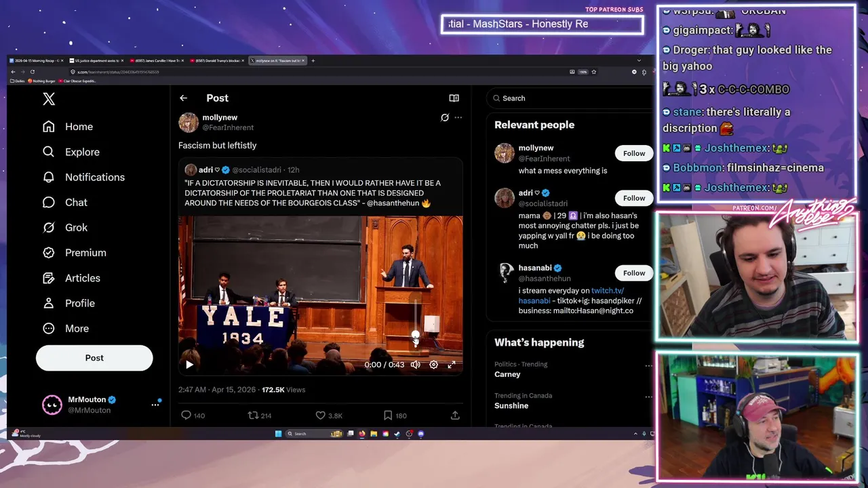Open Sunshine trending topic
This screenshot has width=868, height=488.
(x=511, y=405)
